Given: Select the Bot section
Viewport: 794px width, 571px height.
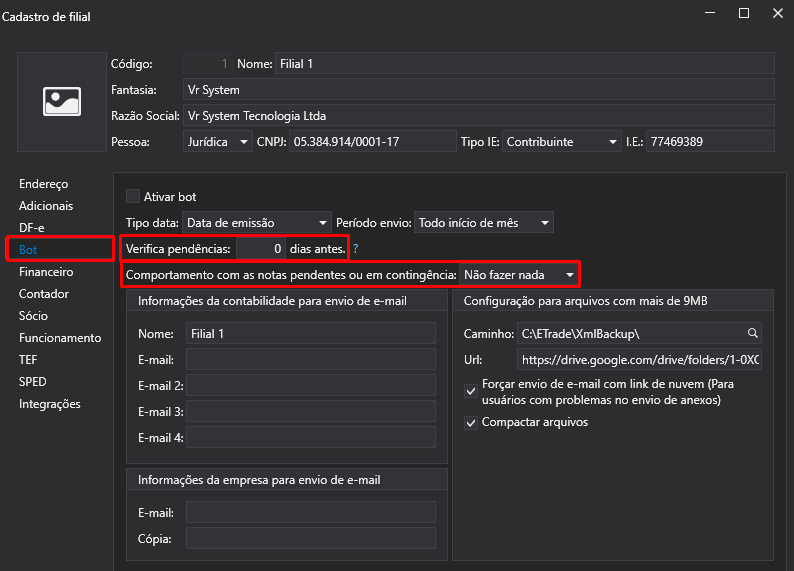Looking at the screenshot, I should tap(60, 250).
